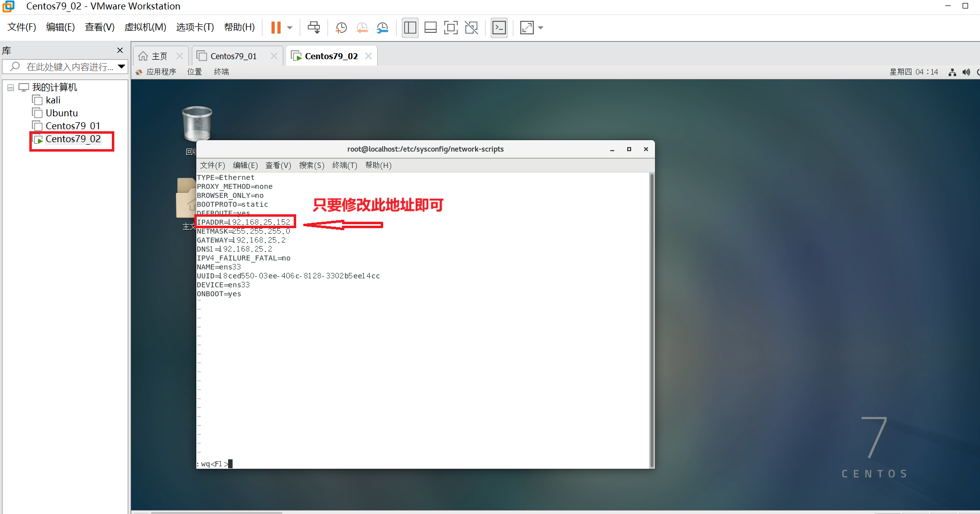Click the guest network status icon
This screenshot has width=980, height=514.
952,72
